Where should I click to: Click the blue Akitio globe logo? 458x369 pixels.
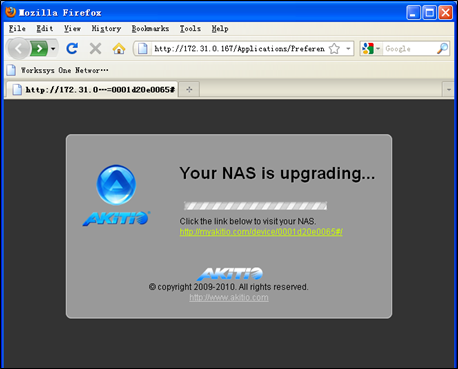[x=116, y=184]
